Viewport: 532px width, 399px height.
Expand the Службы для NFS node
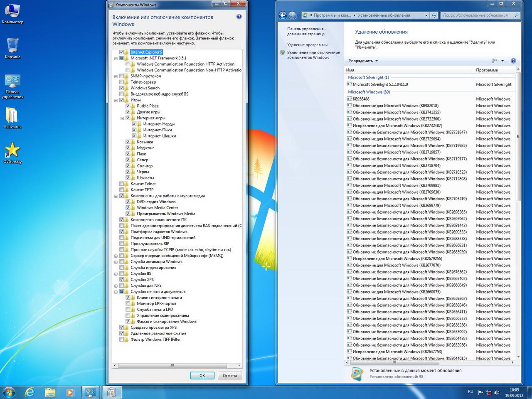tap(116, 286)
